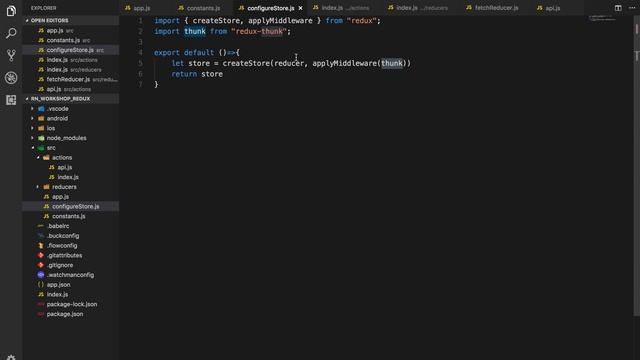Open the Manage gear menu

[11, 357]
